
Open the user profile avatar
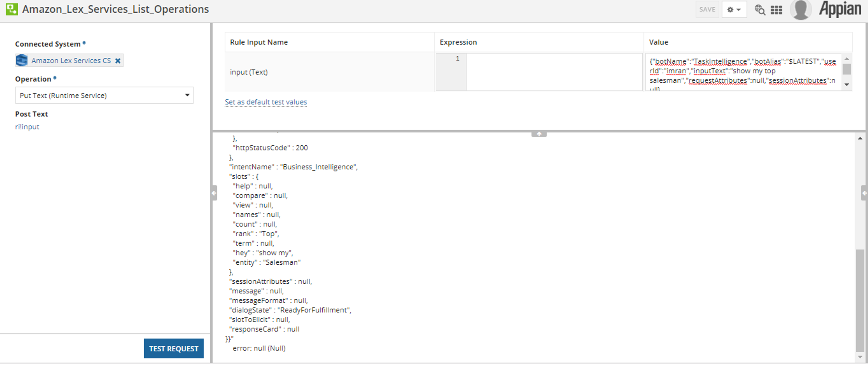coord(801,10)
